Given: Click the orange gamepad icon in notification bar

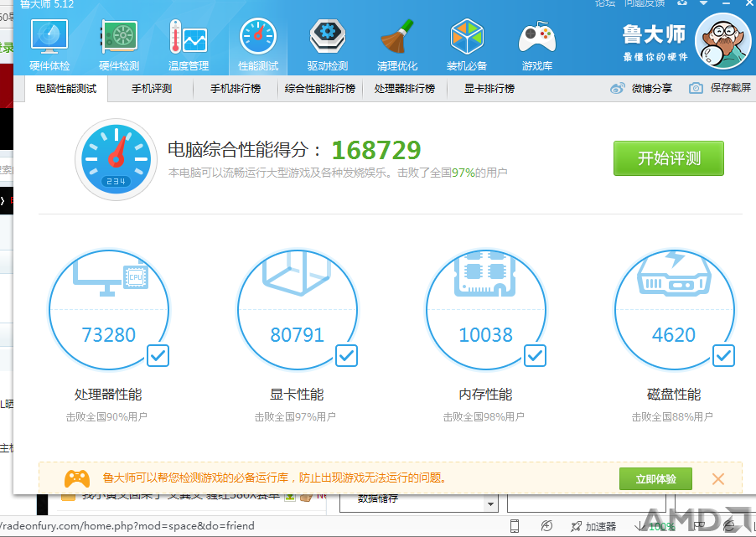Looking at the screenshot, I should (77, 478).
